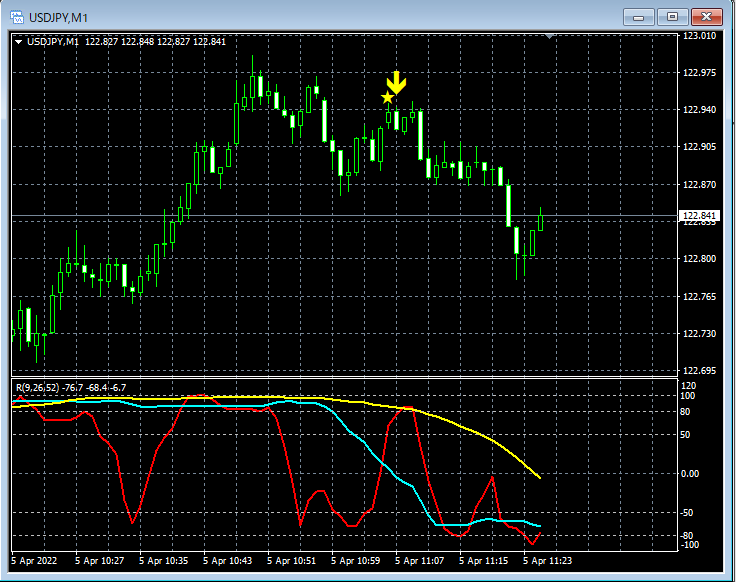This screenshot has width=737, height=582.
Task: Click the 122.730 price scale value
Action: pyautogui.click(x=699, y=333)
